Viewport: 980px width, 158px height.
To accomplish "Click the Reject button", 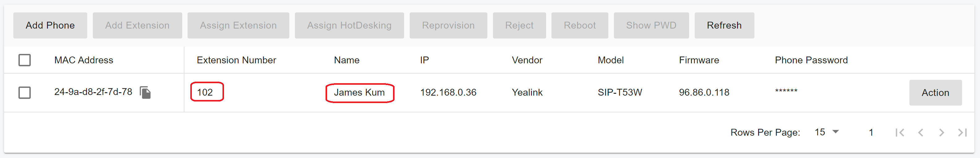I will [x=519, y=25].
